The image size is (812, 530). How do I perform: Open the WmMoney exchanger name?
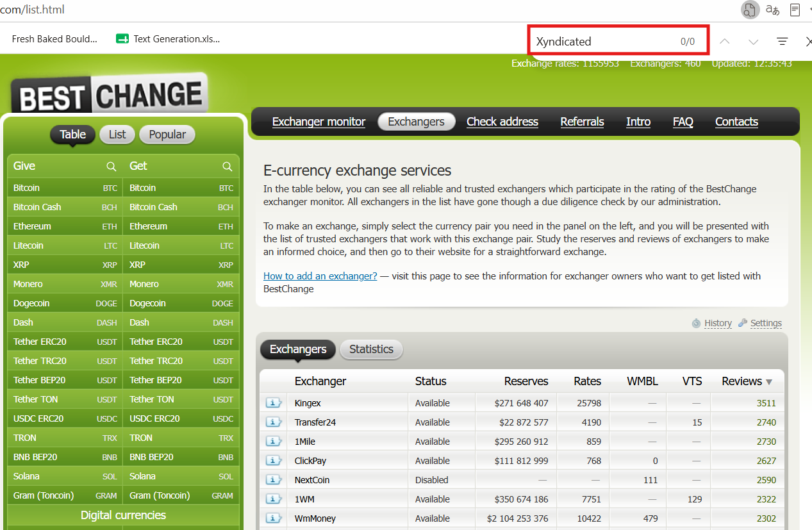[x=315, y=518]
